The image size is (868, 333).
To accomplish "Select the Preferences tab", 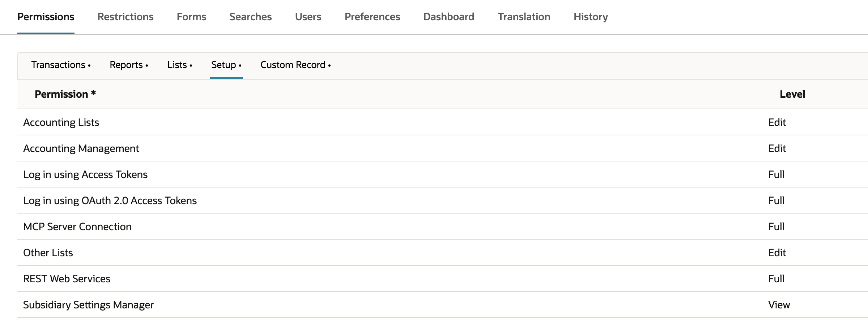I will coord(372,17).
